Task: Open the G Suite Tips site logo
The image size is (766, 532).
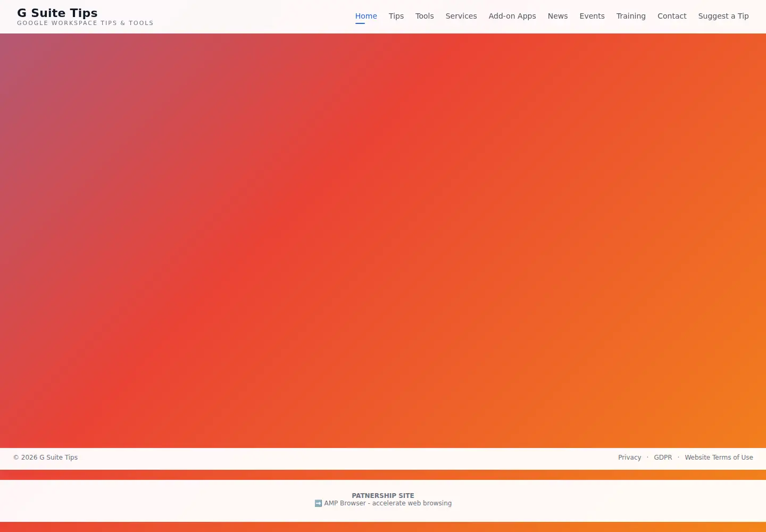Action: 57,13
